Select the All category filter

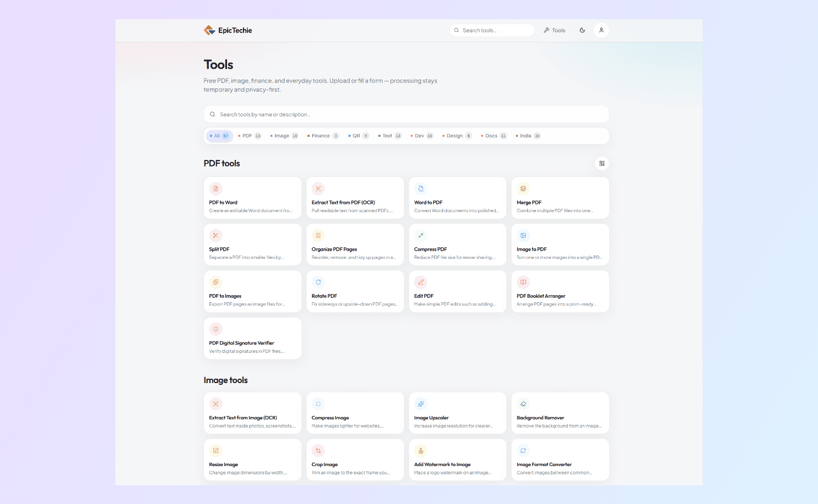point(219,136)
